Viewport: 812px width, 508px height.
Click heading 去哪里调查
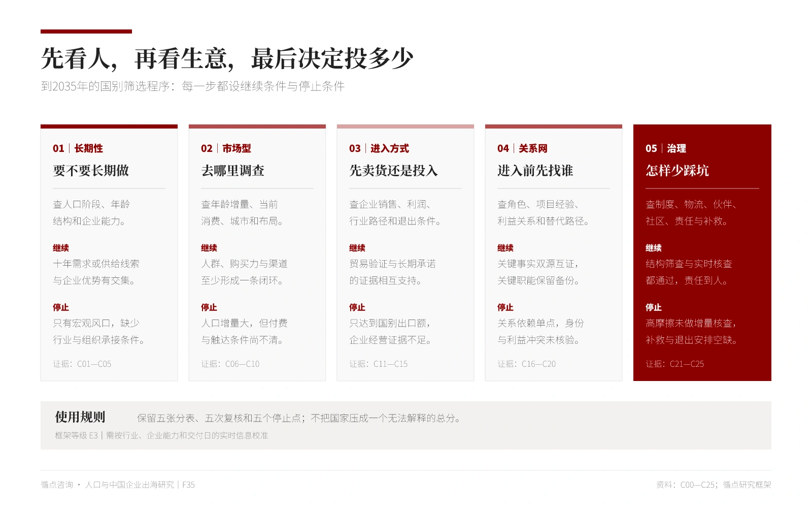pyautogui.click(x=233, y=171)
